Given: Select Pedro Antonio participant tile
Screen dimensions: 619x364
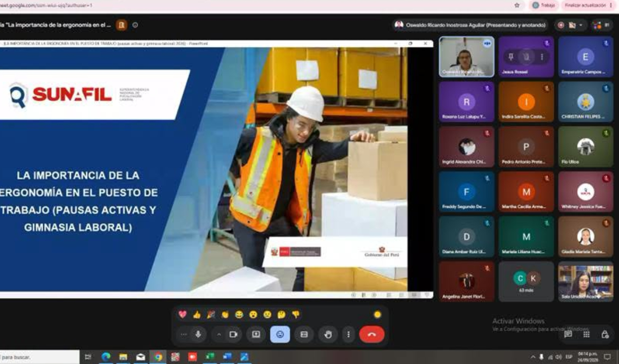Looking at the screenshot, I should (526, 147).
